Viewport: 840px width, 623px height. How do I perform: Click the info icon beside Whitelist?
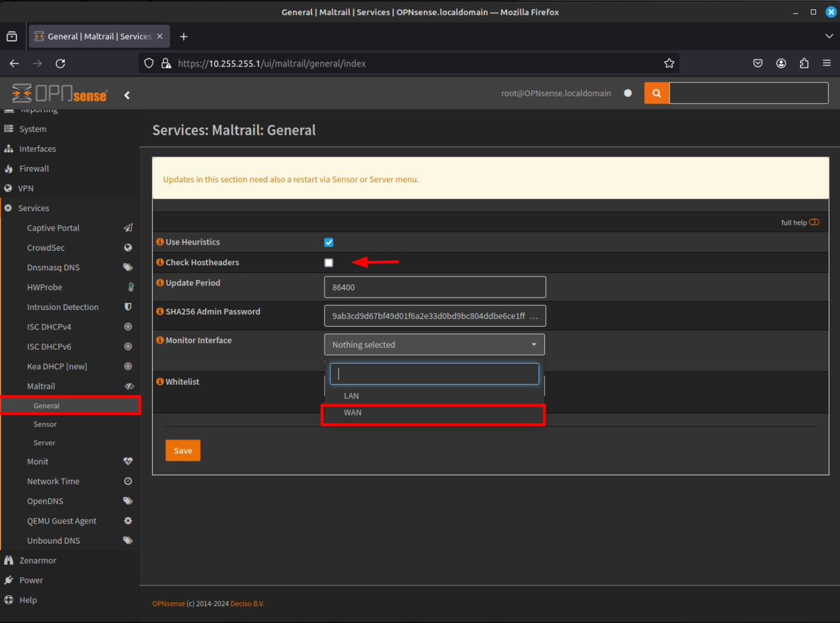[x=160, y=381]
